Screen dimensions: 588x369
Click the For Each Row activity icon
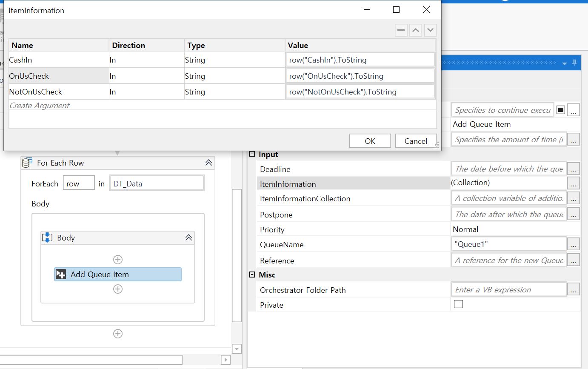[x=27, y=163]
